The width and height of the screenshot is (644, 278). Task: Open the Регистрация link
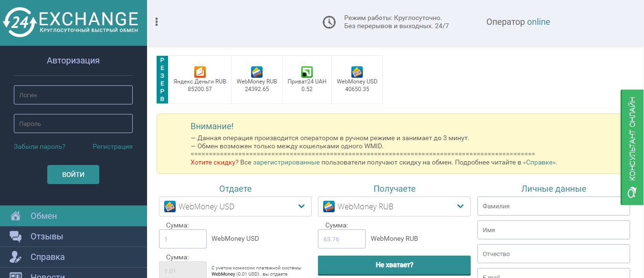tap(112, 146)
